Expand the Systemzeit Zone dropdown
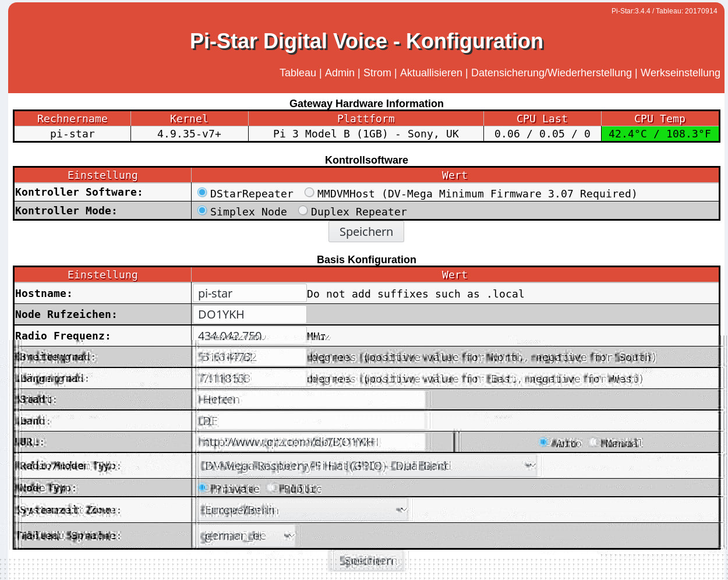 (x=303, y=510)
